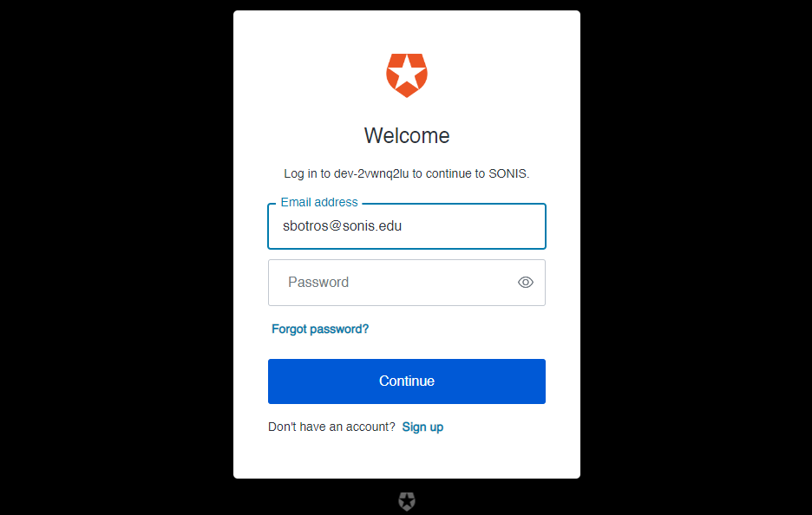Focus the Password input field
Screen dimensions: 812x515
tap(407, 283)
